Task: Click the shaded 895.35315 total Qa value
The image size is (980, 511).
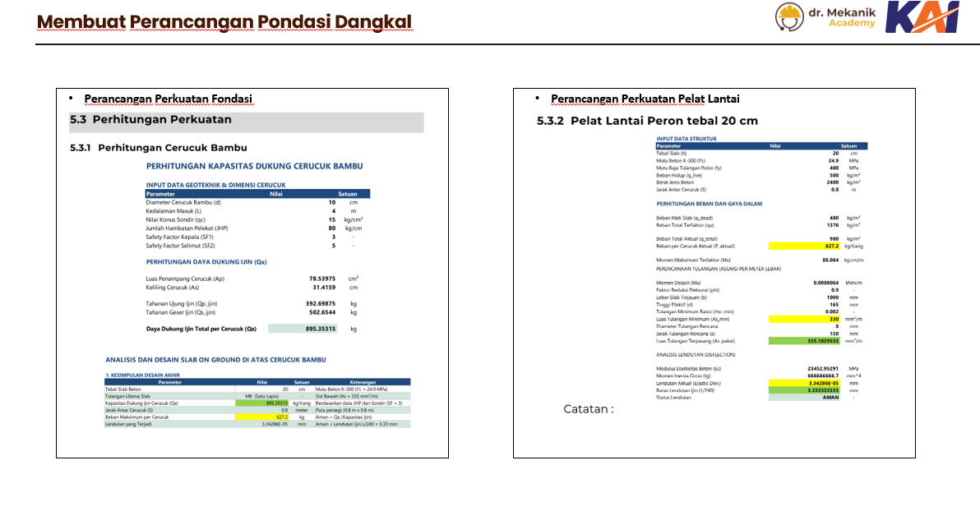Action: pos(303,329)
